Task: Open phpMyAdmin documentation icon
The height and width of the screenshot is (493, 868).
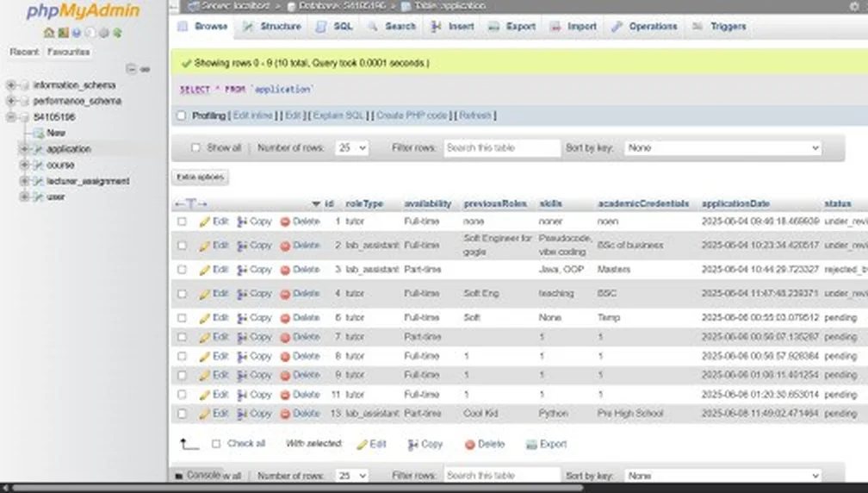Action: point(77,33)
